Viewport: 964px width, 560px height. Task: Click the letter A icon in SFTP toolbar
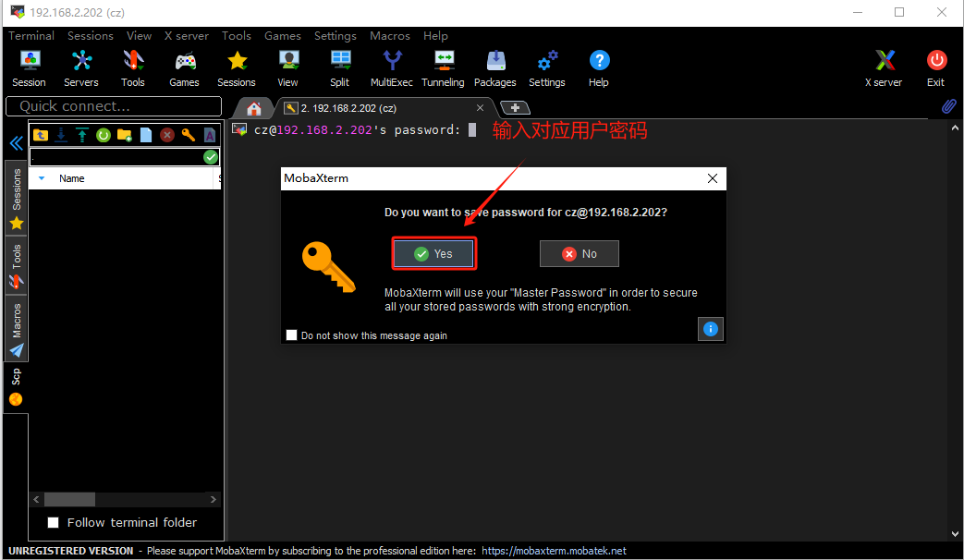[x=210, y=135]
